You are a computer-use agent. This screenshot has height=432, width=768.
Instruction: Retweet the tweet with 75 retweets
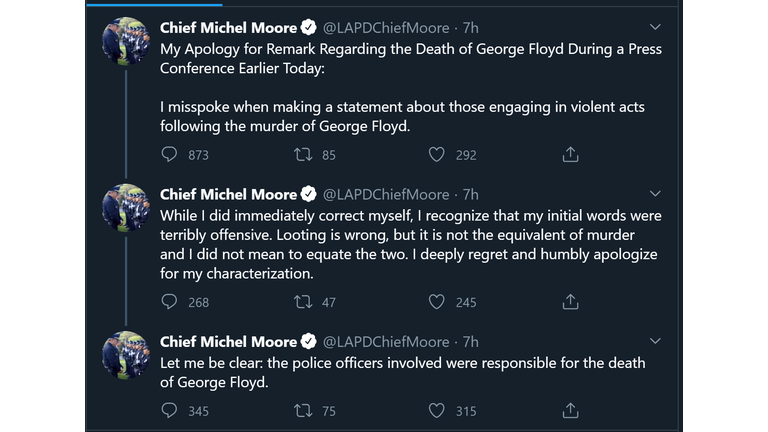[x=303, y=410]
